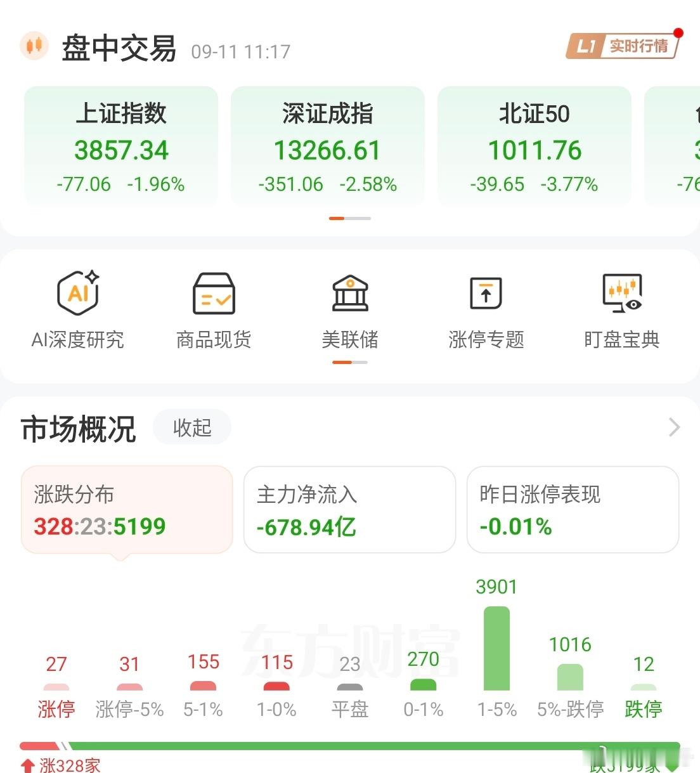Tap the 1-5% decline bar showing 3901

(x=496, y=648)
